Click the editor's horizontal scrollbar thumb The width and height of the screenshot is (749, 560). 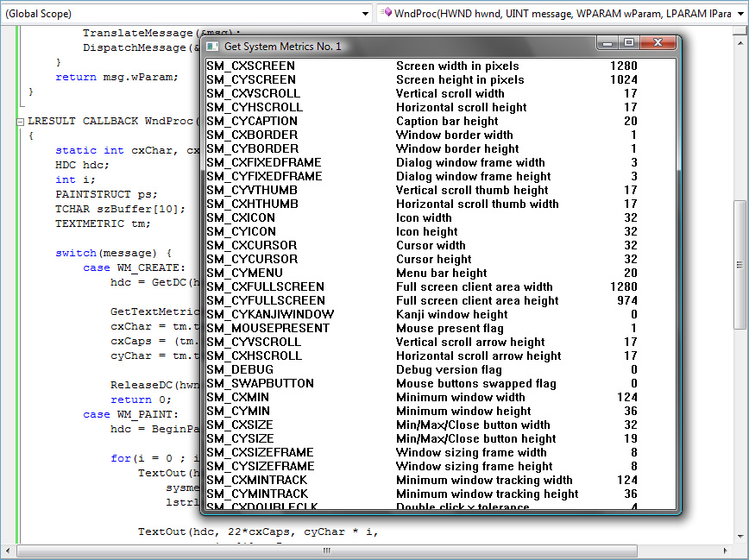pos(327,551)
